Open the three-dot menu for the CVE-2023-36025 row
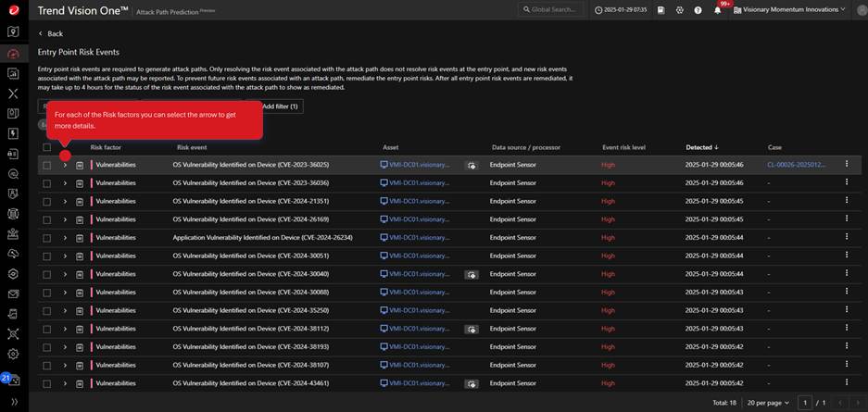Image resolution: width=868 pixels, height=412 pixels. (x=847, y=164)
